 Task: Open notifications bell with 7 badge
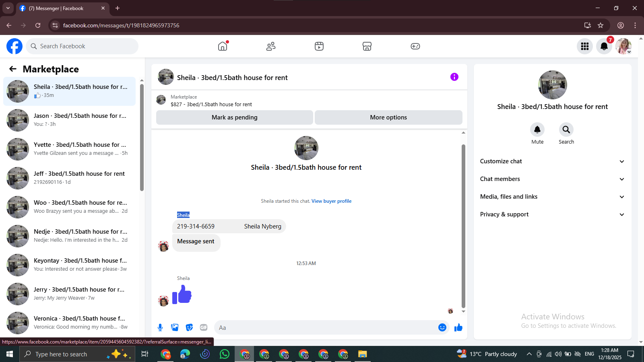pyautogui.click(x=604, y=46)
